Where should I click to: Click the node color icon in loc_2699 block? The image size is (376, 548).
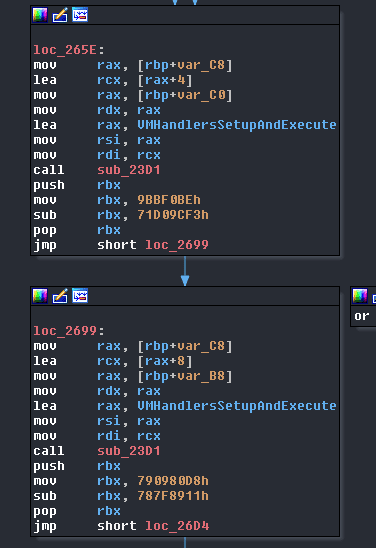point(40,296)
